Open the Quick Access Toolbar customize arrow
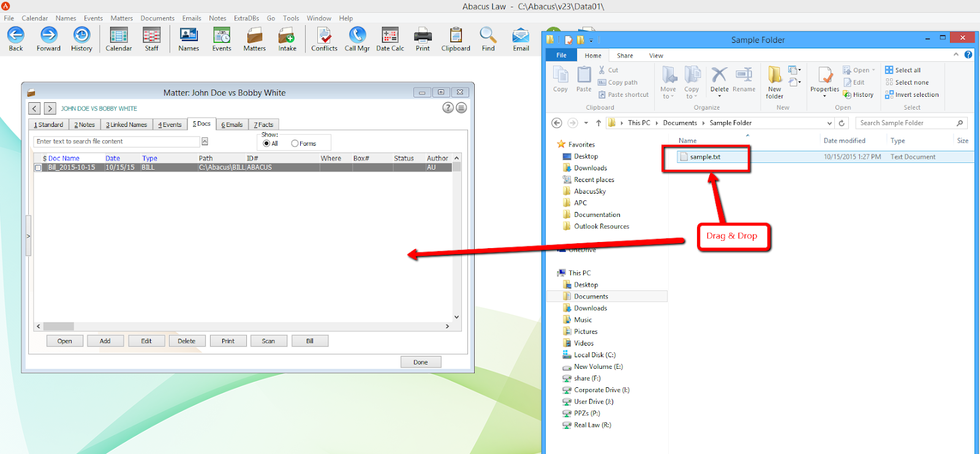 click(x=591, y=40)
